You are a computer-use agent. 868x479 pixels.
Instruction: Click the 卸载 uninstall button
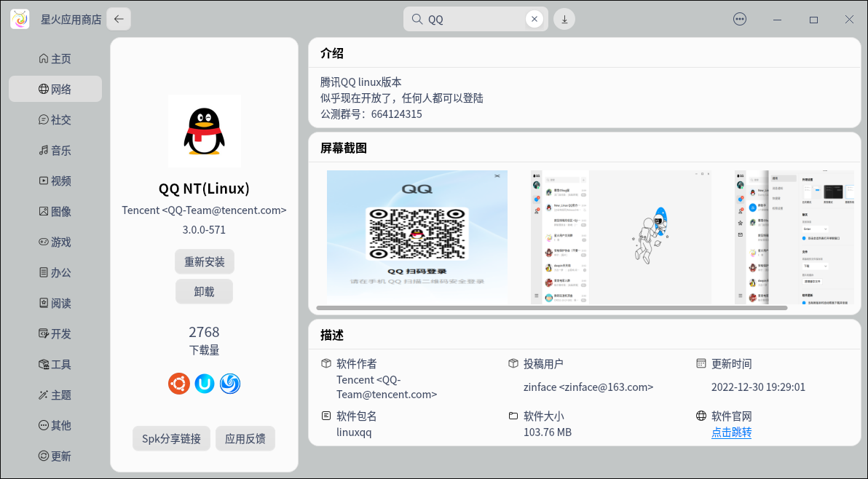(205, 291)
